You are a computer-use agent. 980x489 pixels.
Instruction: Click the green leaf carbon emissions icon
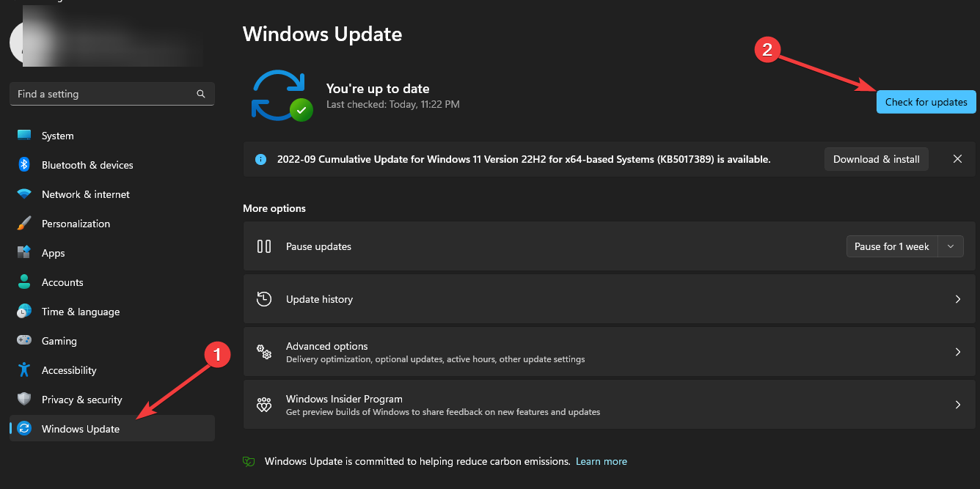[249, 462]
